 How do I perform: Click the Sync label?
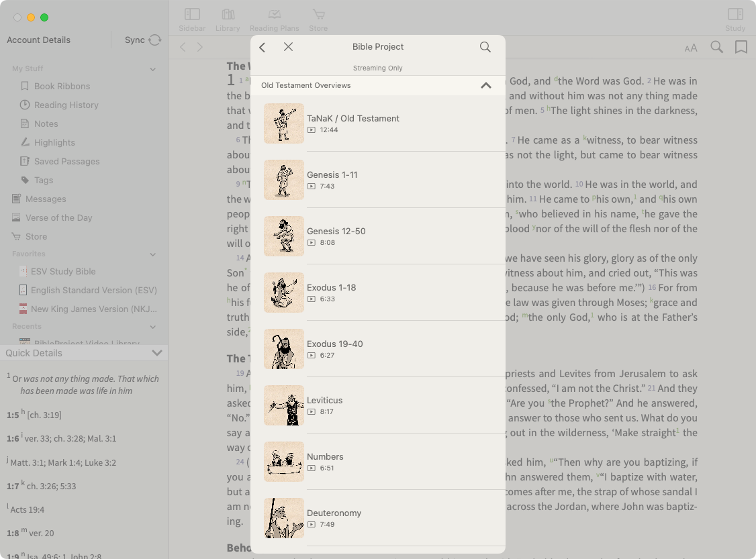(134, 40)
